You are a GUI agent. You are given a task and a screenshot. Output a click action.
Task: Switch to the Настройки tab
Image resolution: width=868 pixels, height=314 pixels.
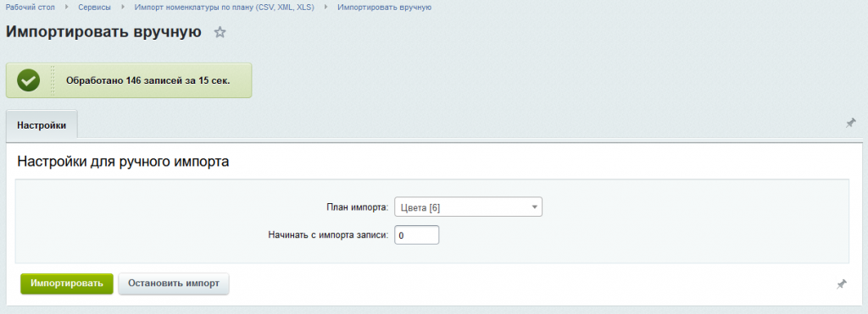click(x=42, y=125)
